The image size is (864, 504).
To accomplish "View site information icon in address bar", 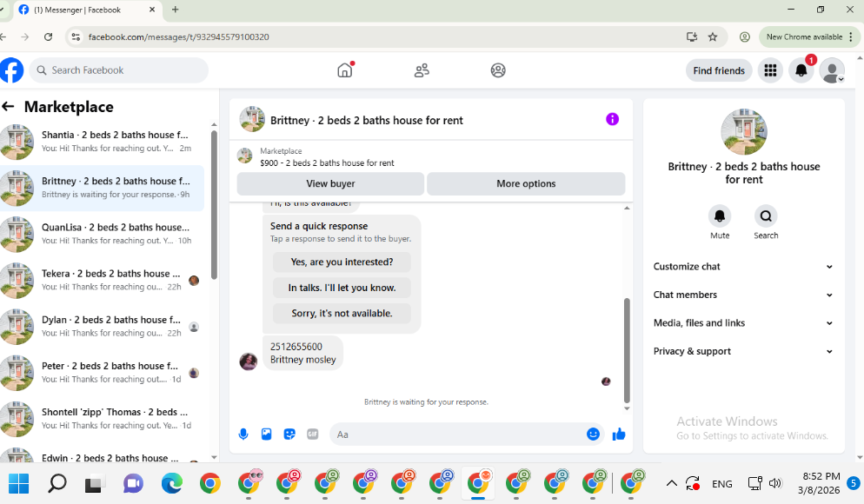I will pos(76,36).
